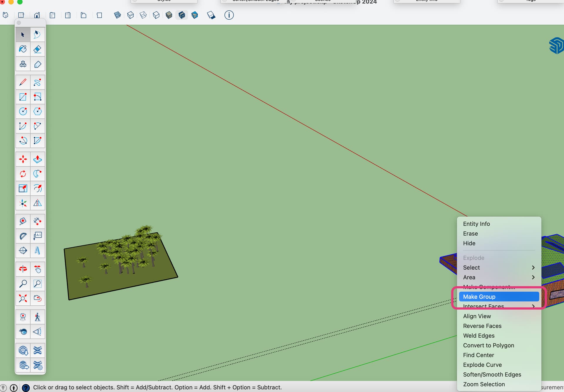Toggle Back Edges display style
The height and width of the screenshot is (392, 564).
130,15
